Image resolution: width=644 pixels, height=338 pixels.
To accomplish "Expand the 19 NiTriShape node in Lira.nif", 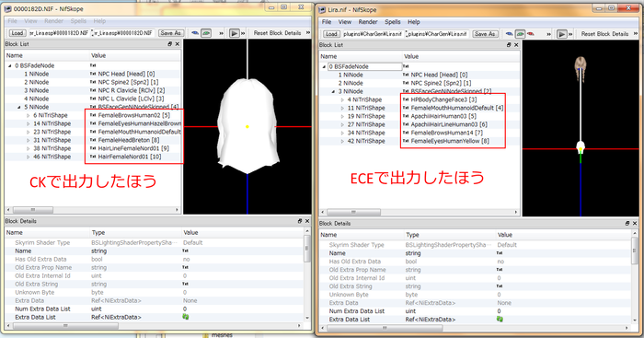I will coord(342,116).
